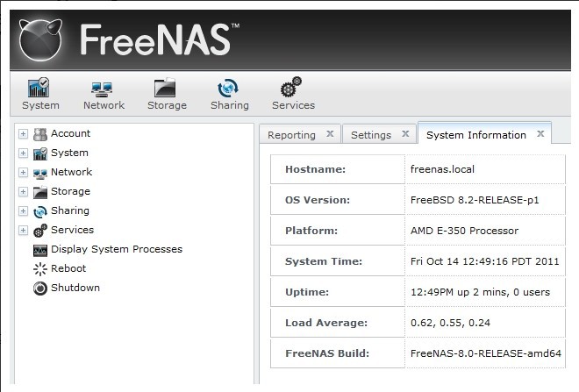Open the Network toolbar icon
The width and height of the screenshot is (579, 392).
click(104, 89)
